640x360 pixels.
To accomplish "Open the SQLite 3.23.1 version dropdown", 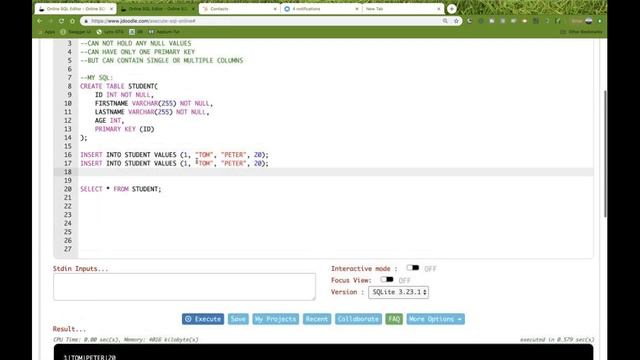I will 398,292.
